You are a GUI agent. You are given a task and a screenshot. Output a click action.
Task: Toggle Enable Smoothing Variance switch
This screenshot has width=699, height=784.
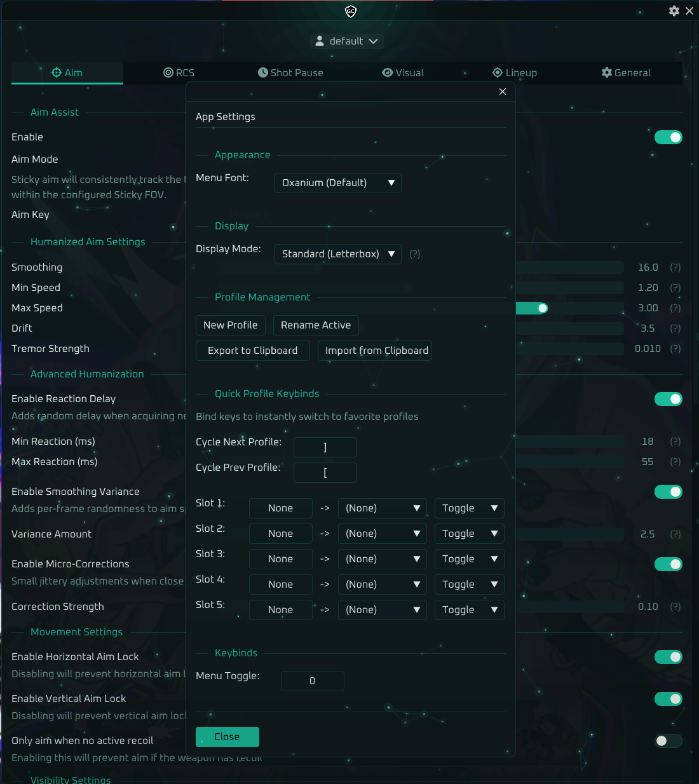(x=668, y=492)
